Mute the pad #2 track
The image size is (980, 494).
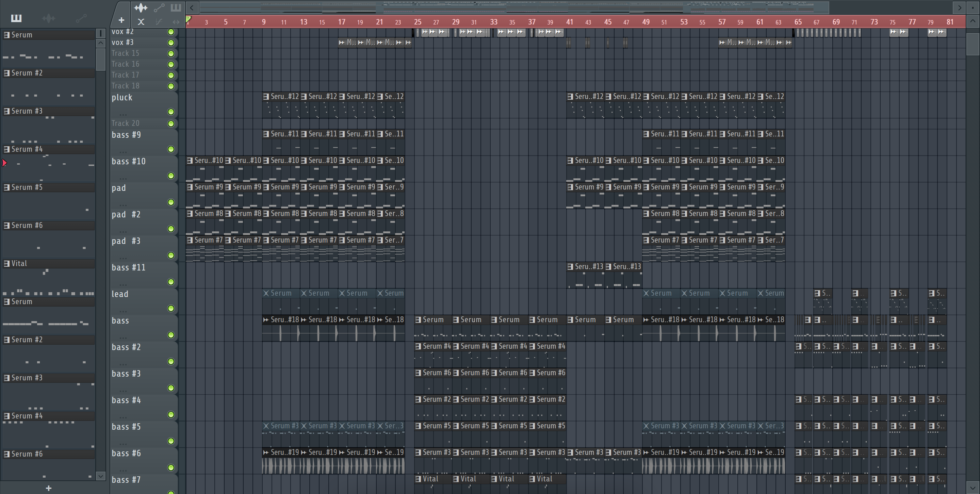coord(171,229)
